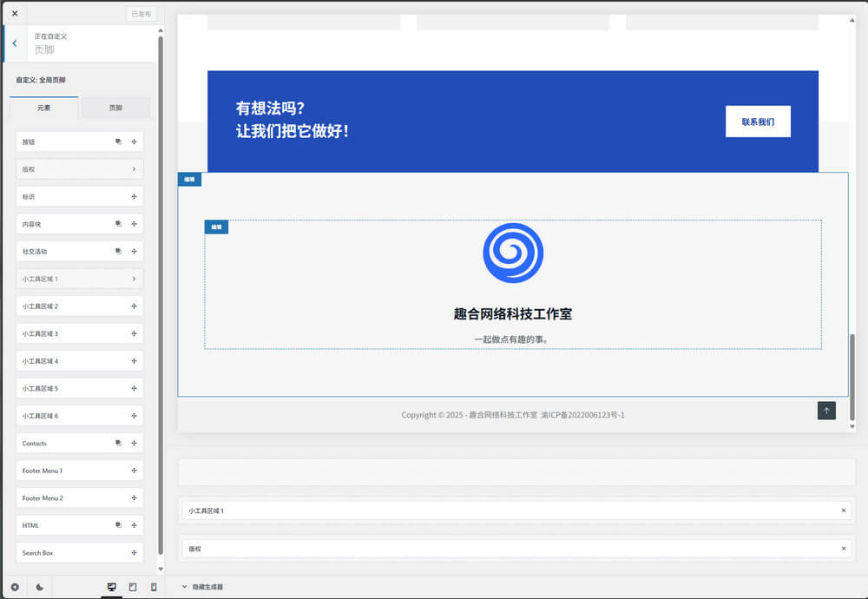Switch to mobile preview icon
Viewport: 868px width, 599px height.
[x=153, y=587]
